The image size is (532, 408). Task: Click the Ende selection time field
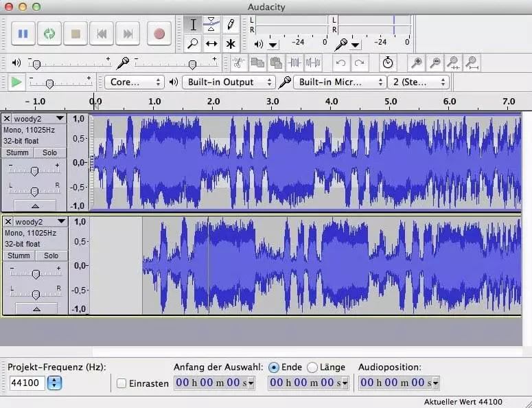pos(308,383)
